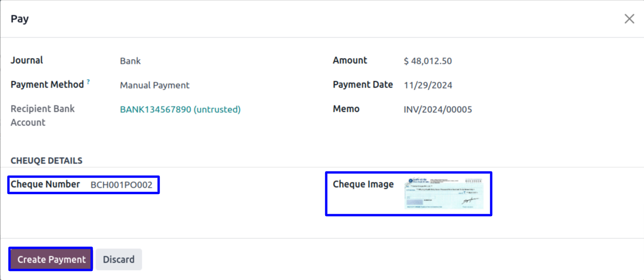Click the Payment Date label
Image resolution: width=644 pixels, height=280 pixels.
[363, 84]
